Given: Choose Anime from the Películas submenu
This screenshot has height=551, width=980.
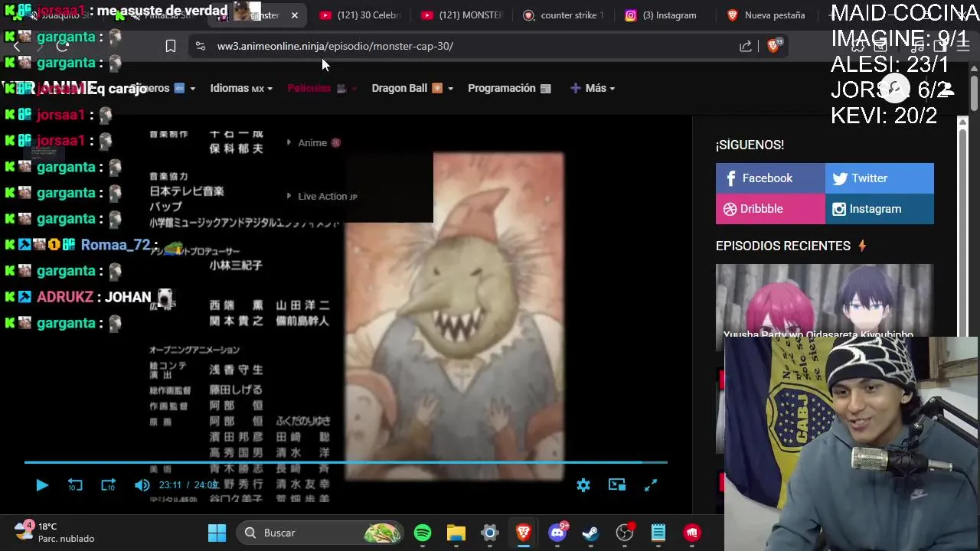Looking at the screenshot, I should tap(314, 142).
